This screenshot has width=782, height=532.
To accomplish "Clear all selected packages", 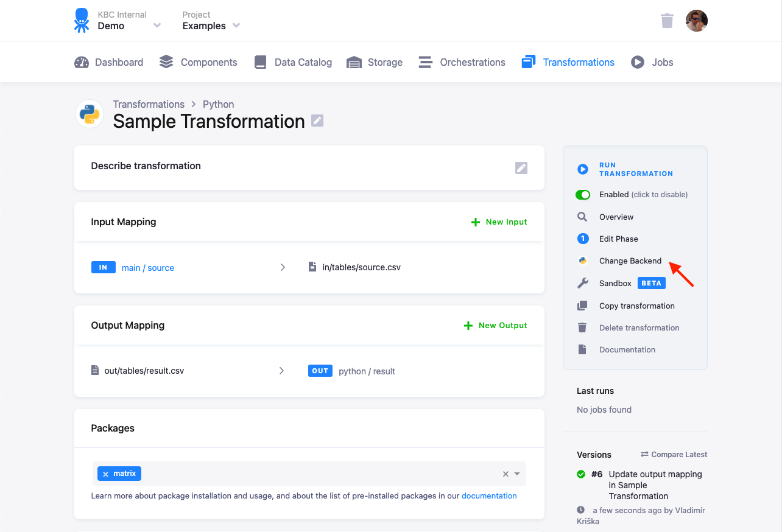I will (505, 474).
